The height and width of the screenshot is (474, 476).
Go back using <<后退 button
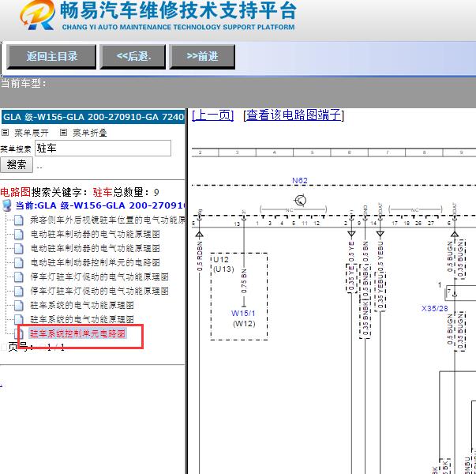point(133,57)
